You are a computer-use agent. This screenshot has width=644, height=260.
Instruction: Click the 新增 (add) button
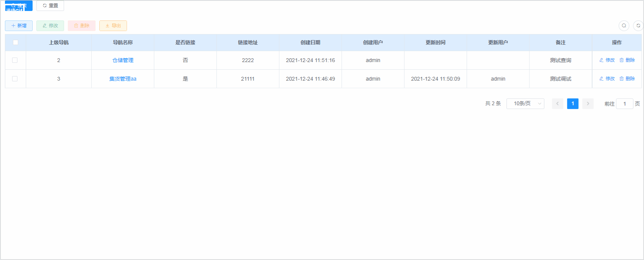pyautogui.click(x=19, y=26)
